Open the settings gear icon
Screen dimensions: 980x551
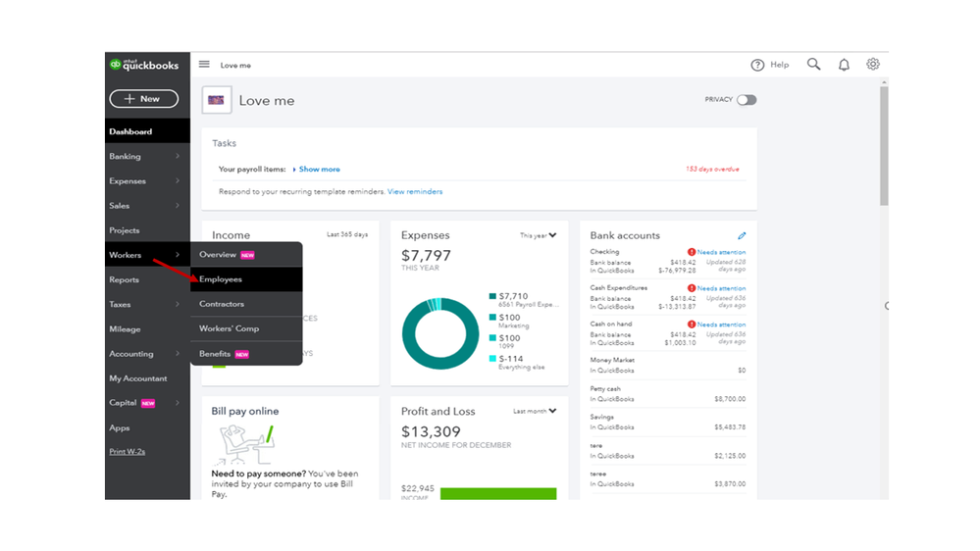[873, 64]
